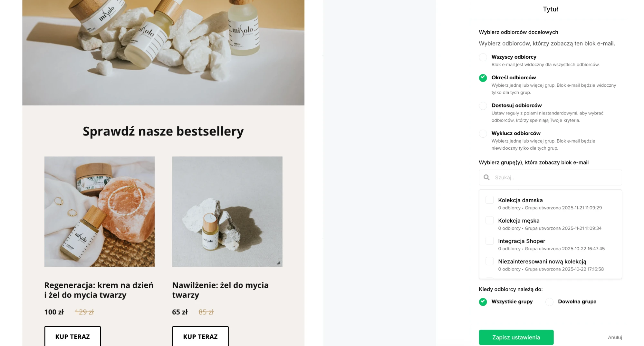Check the Kolekcja męska group checkbox
Screen dimensions: 644x346
[489, 220]
